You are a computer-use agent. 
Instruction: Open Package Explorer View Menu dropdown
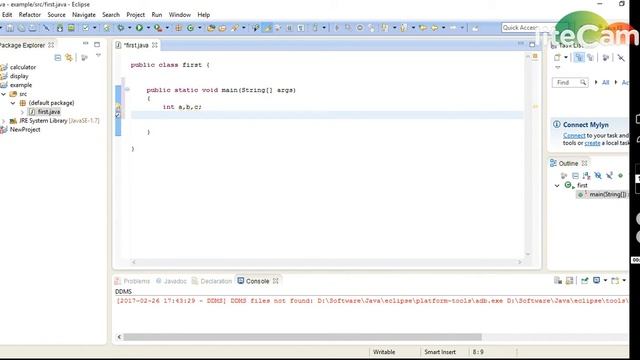pos(98,56)
